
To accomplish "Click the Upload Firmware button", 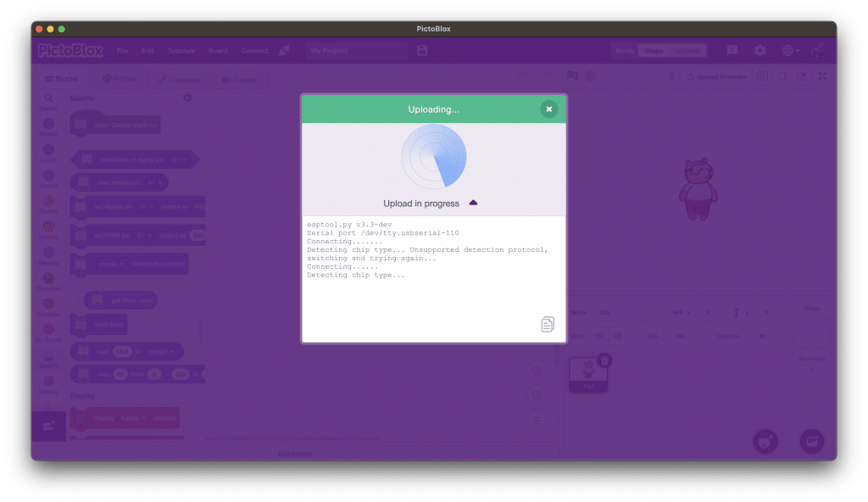I will [717, 76].
